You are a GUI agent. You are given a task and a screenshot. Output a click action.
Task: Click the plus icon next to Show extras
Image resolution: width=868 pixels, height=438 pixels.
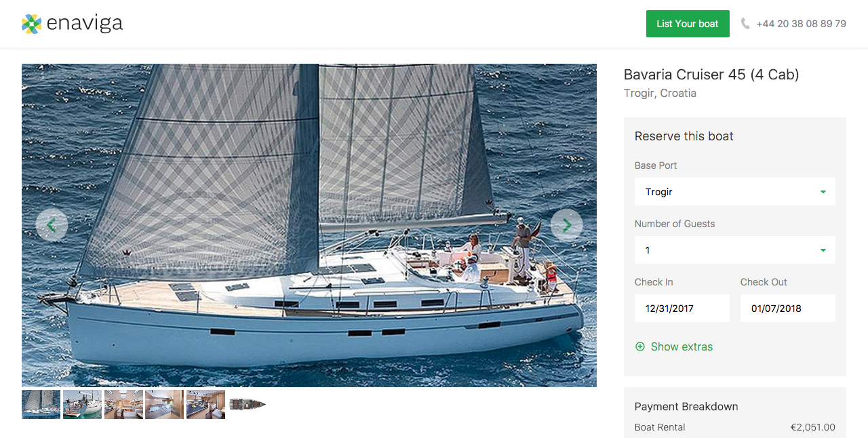tap(639, 346)
